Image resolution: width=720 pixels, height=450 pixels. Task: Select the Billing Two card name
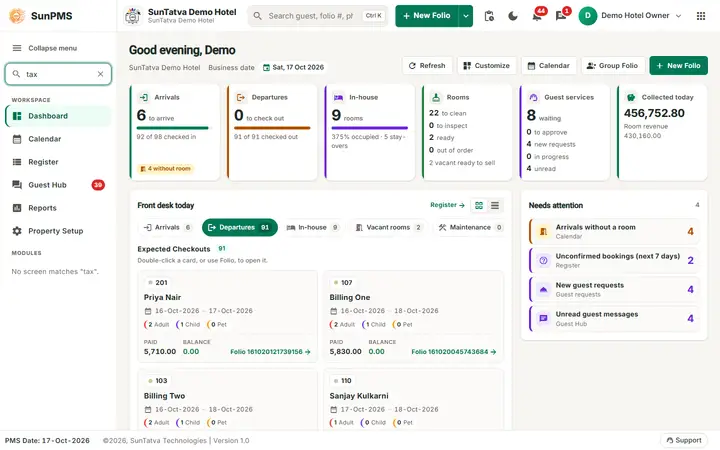point(164,396)
